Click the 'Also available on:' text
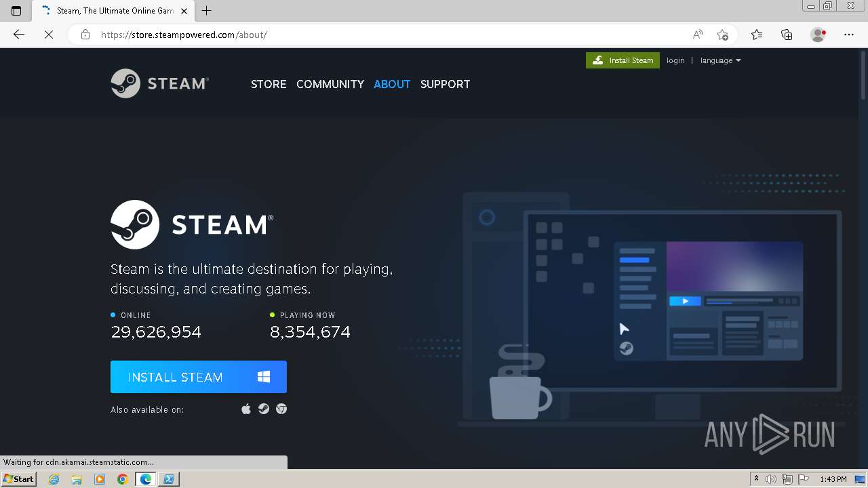The width and height of the screenshot is (868, 488). (147, 409)
